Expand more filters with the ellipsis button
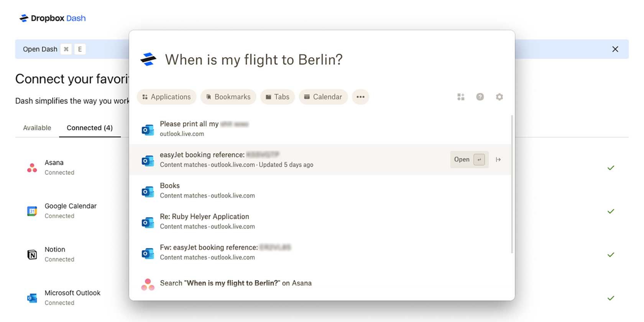 point(360,97)
